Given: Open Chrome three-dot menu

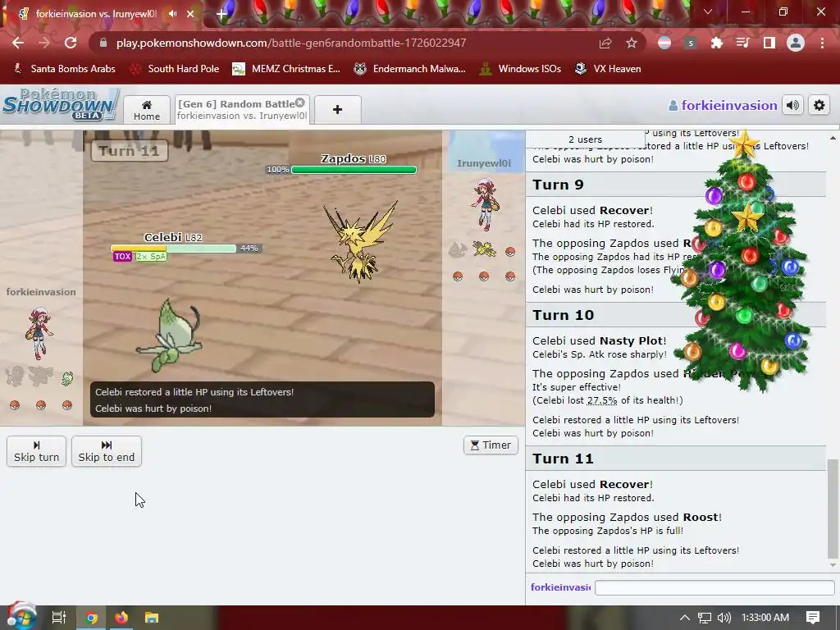Looking at the screenshot, I should click(822, 43).
